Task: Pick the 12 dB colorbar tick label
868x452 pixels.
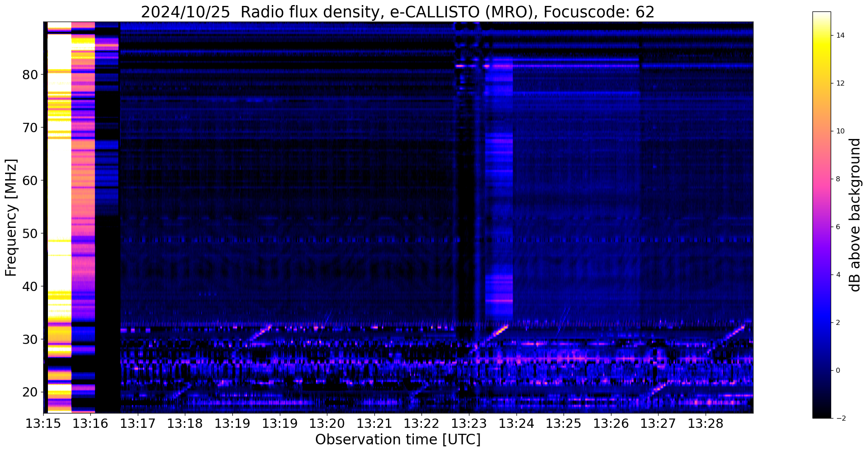Action: pyautogui.click(x=840, y=83)
